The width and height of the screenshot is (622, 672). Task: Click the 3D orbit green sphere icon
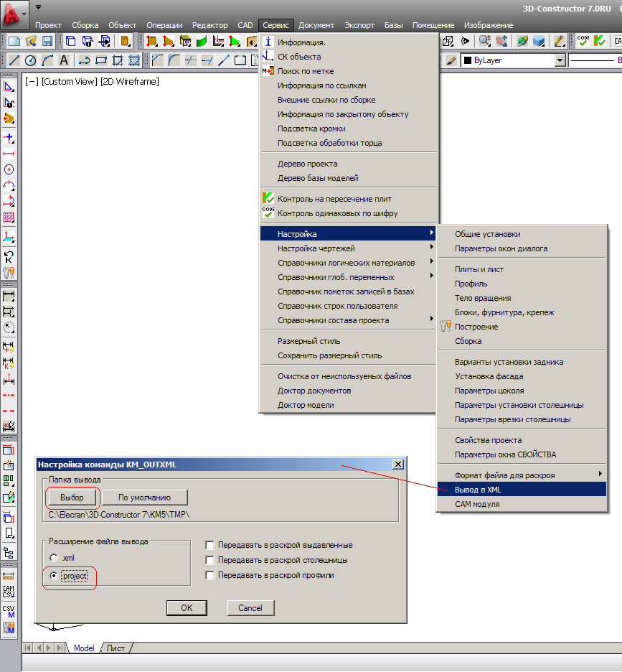click(x=522, y=41)
